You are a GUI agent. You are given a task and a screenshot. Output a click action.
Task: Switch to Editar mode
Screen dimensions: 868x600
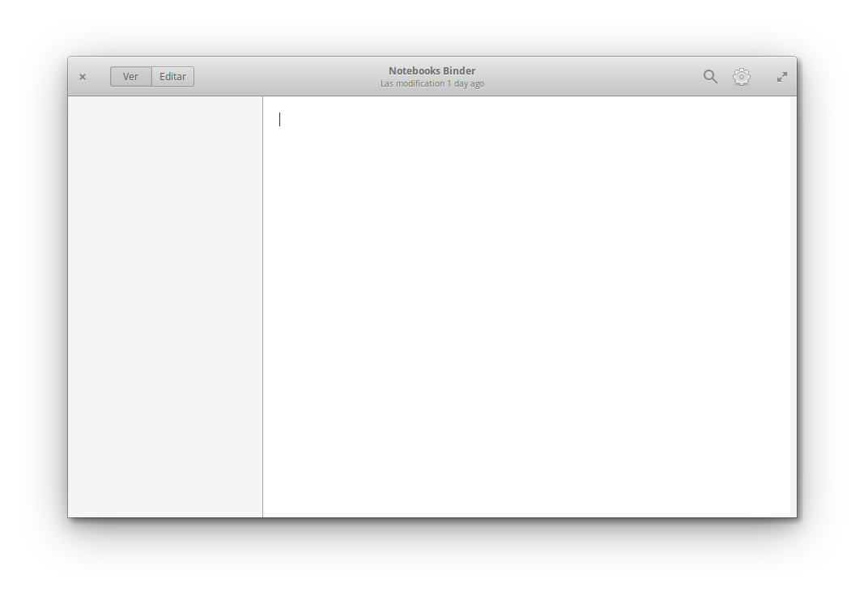(172, 76)
